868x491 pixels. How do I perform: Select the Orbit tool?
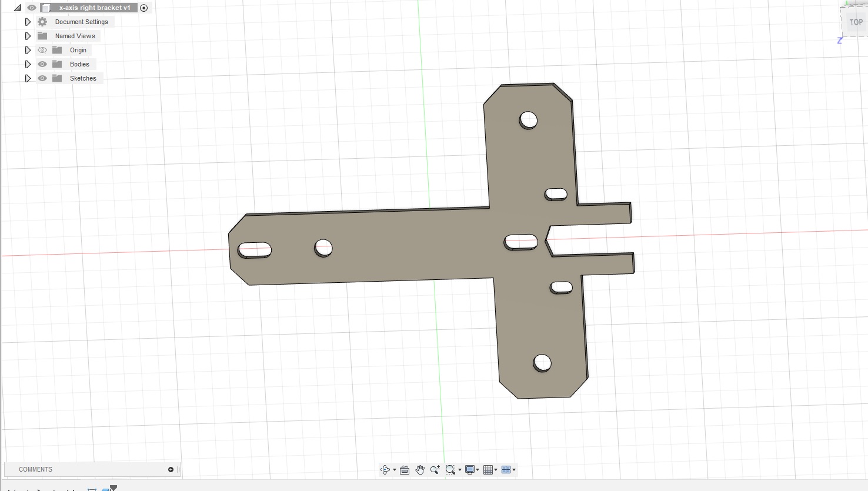click(385, 469)
